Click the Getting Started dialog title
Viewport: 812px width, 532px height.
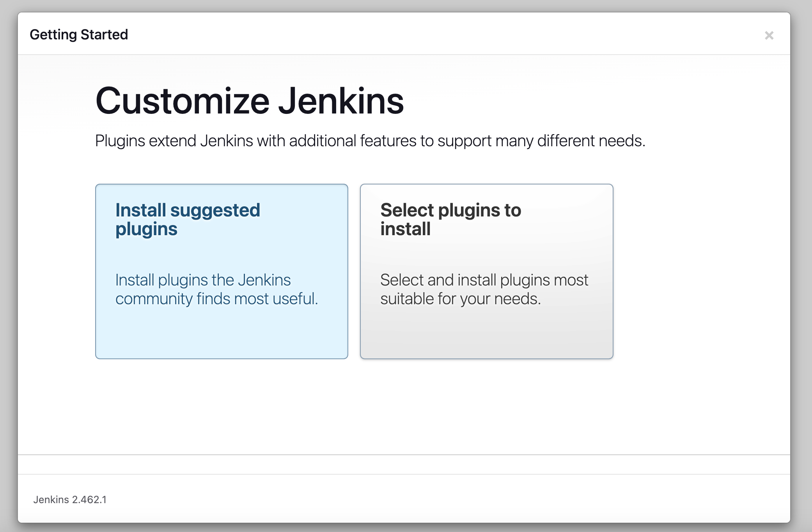pyautogui.click(x=79, y=35)
